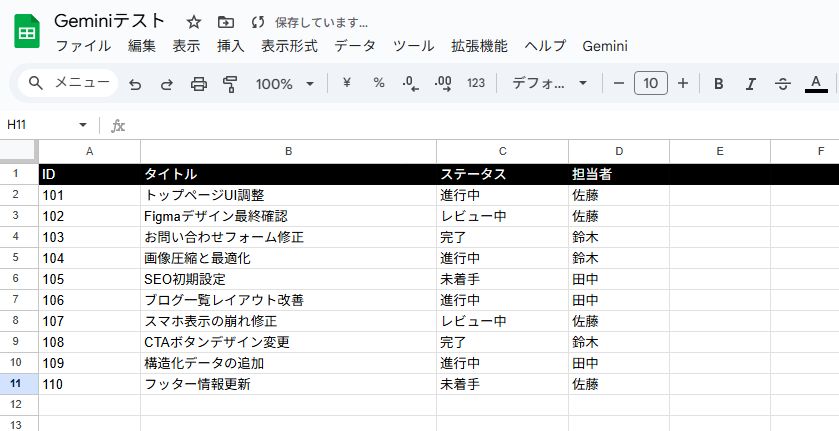Open the text color picker
The width and height of the screenshot is (839, 431).
[x=816, y=84]
